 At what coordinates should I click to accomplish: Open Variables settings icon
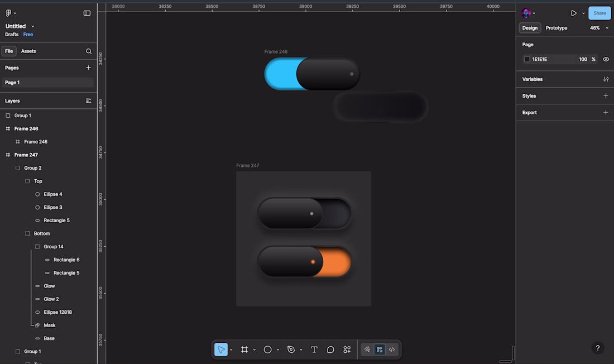[x=606, y=79]
